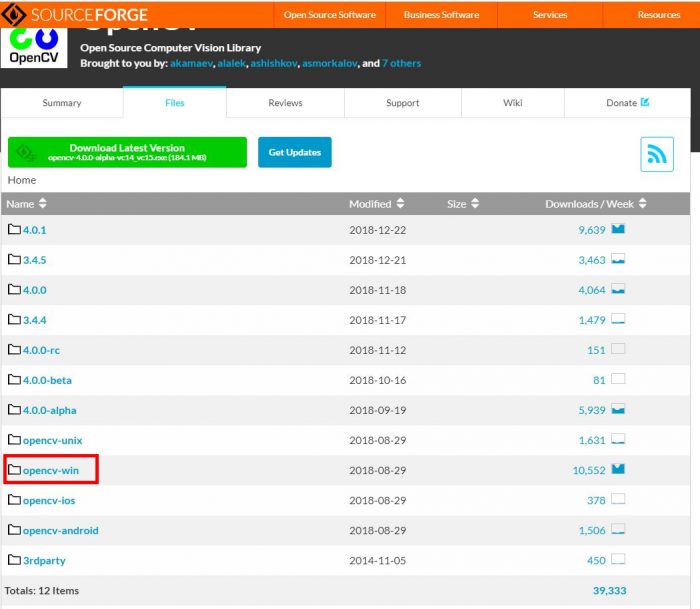View download stats chart for 4.0.1
Screen dimensions: 700x609
(x=618, y=229)
